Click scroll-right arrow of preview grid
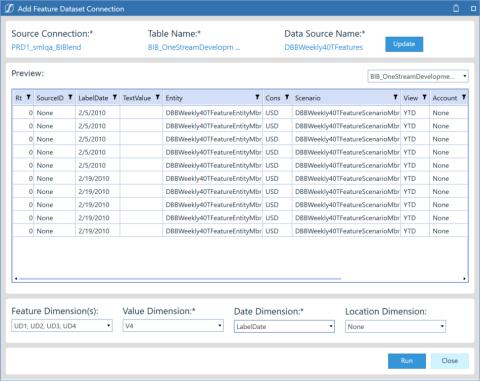 [x=464, y=279]
